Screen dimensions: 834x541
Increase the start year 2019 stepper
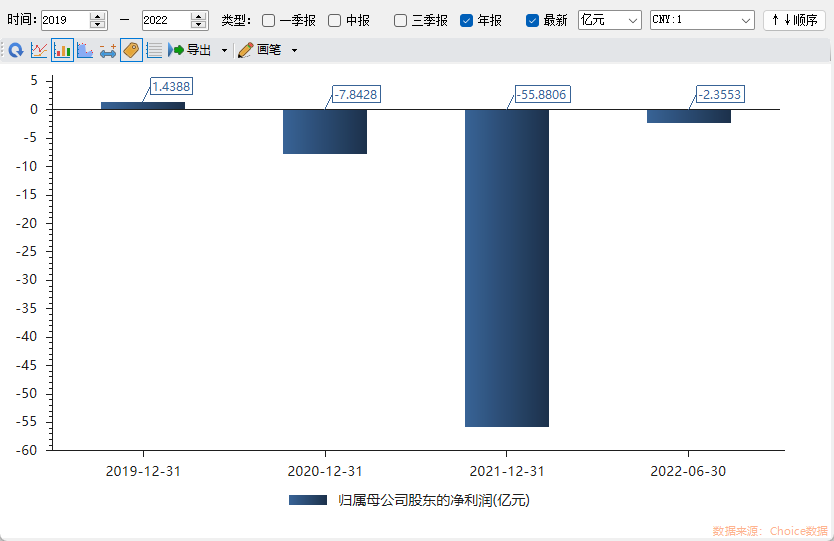click(x=97, y=16)
